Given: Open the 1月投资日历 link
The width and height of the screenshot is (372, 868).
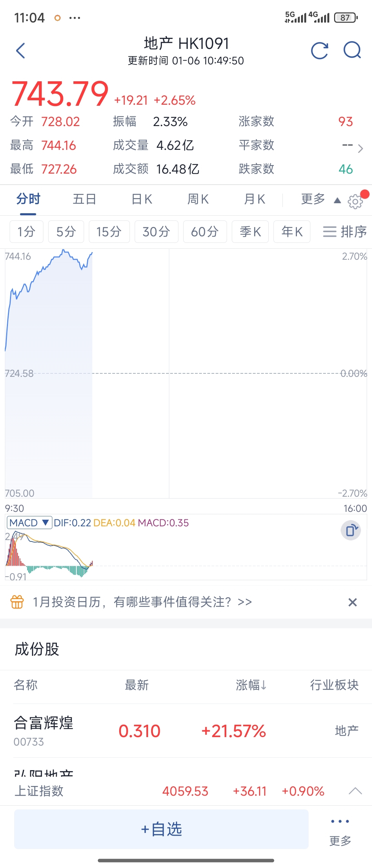Looking at the screenshot, I should [x=142, y=602].
